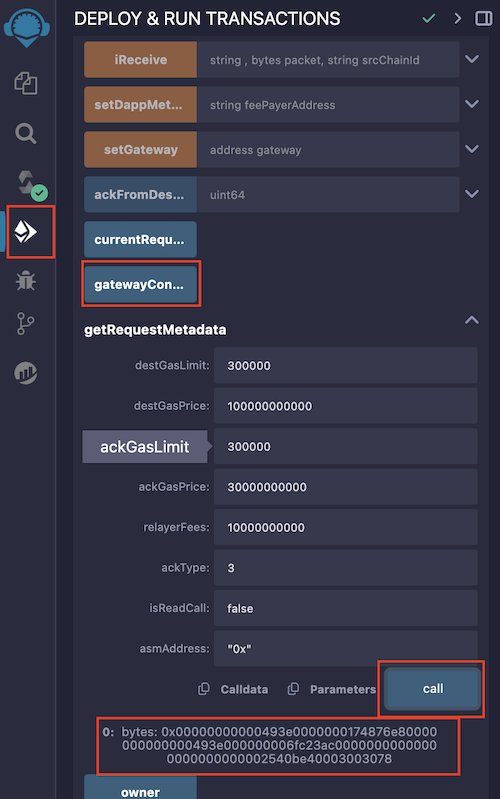Click the relayerFees label
The width and height of the screenshot is (500, 799).
pyautogui.click(x=176, y=527)
